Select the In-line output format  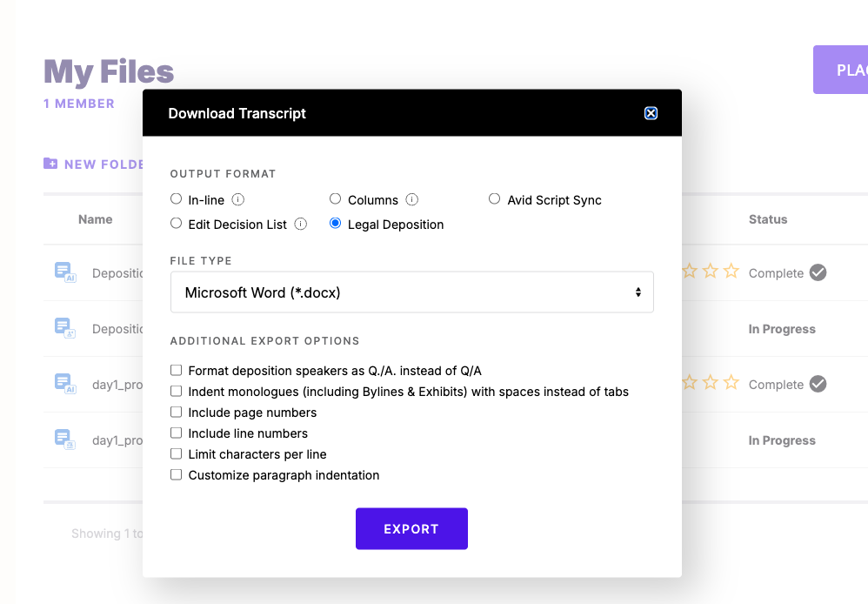pos(176,199)
